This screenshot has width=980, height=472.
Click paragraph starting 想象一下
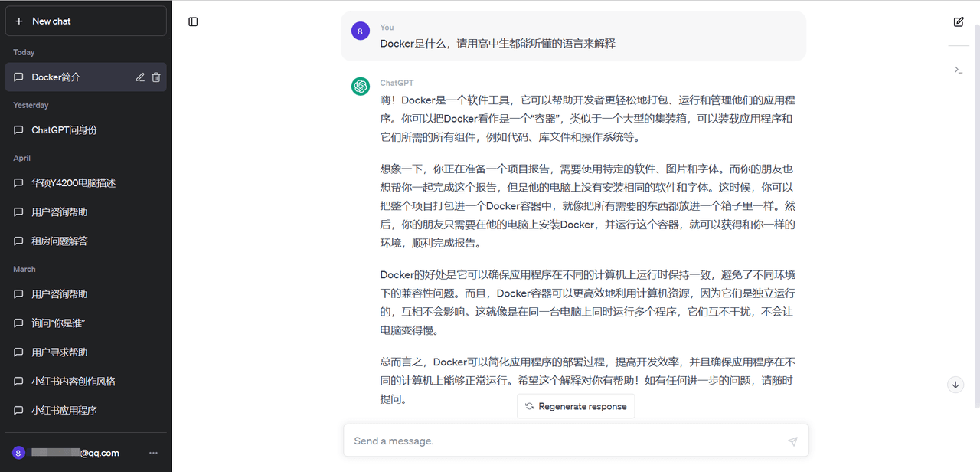(588, 206)
